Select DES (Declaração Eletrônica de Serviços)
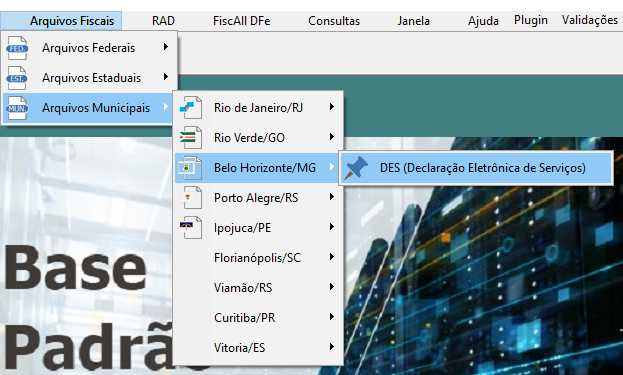The width and height of the screenshot is (623, 375). (x=476, y=168)
